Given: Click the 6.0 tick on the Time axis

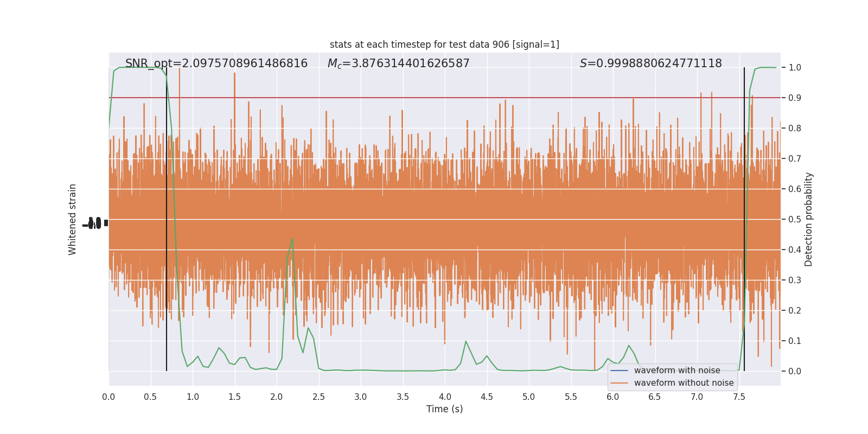Looking at the screenshot, I should tap(613, 397).
